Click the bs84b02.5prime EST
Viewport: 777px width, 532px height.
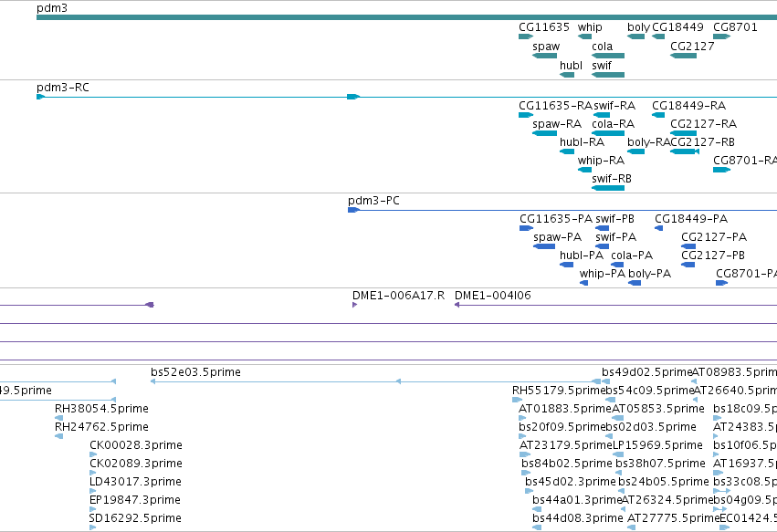[x=526, y=473]
